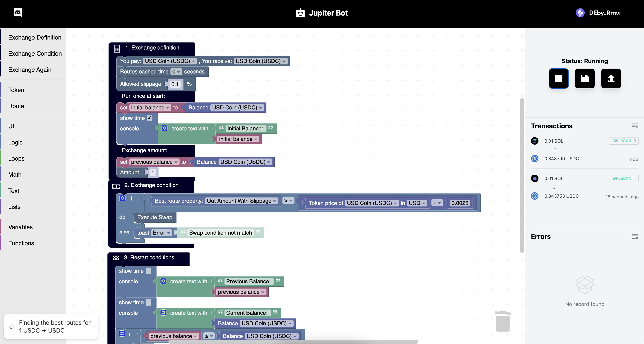644x344 pixels.
Task: Open the toast Error type dropdown
Action: point(161,233)
